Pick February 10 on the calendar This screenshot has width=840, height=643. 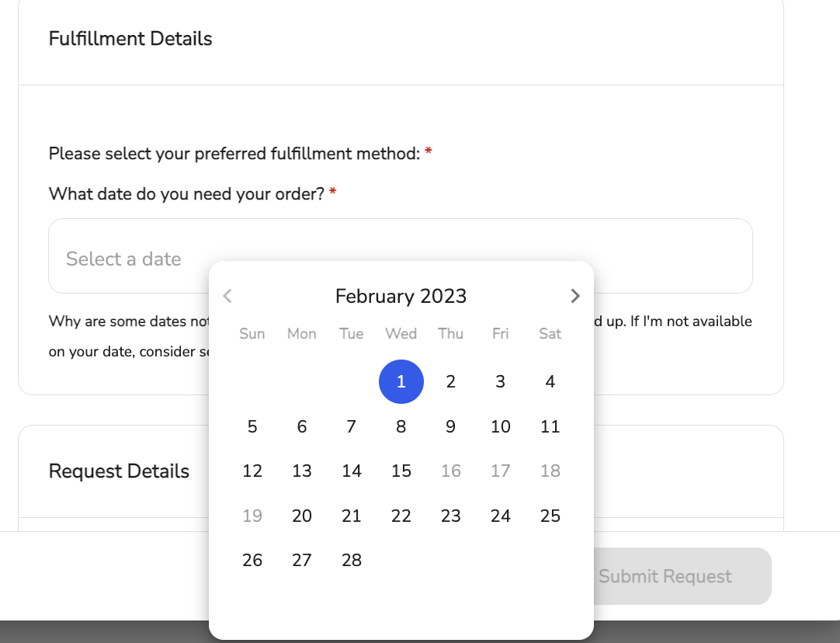pyautogui.click(x=501, y=426)
